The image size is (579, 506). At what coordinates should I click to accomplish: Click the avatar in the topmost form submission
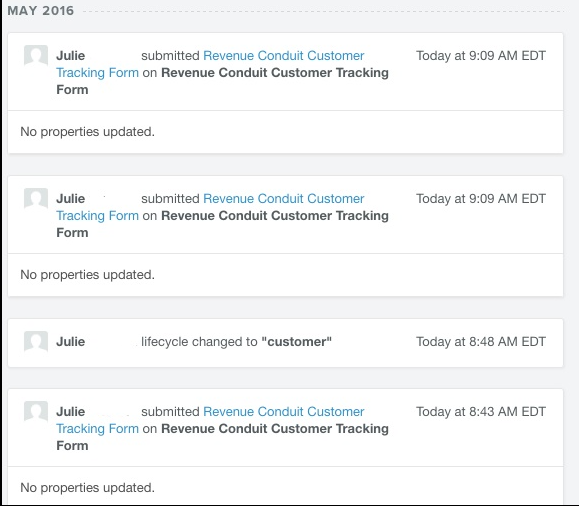point(36,55)
